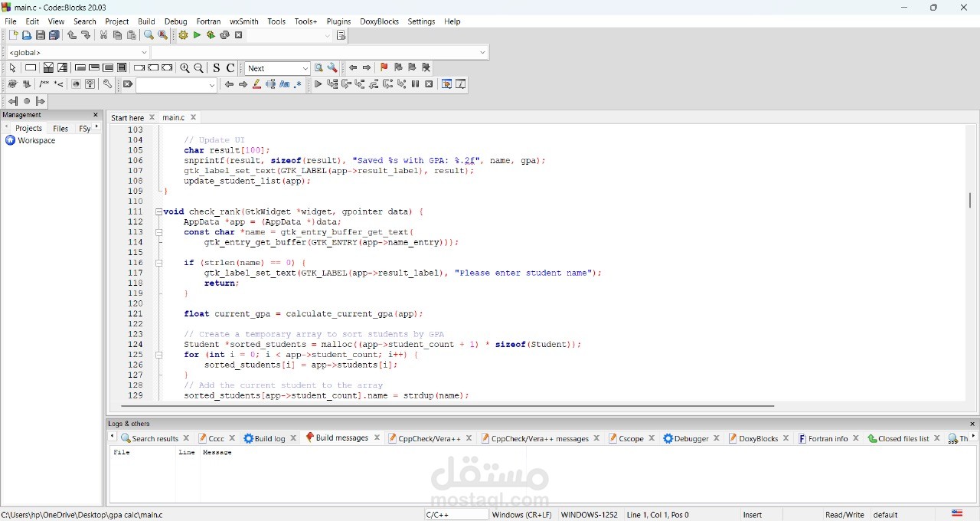This screenshot has width=980, height=521.
Task: Click the C/C++ language status field
Action: click(456, 515)
